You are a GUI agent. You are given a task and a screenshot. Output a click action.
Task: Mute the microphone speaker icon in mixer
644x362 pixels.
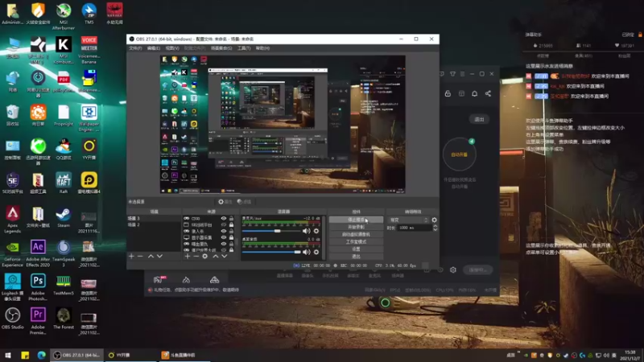[307, 231]
